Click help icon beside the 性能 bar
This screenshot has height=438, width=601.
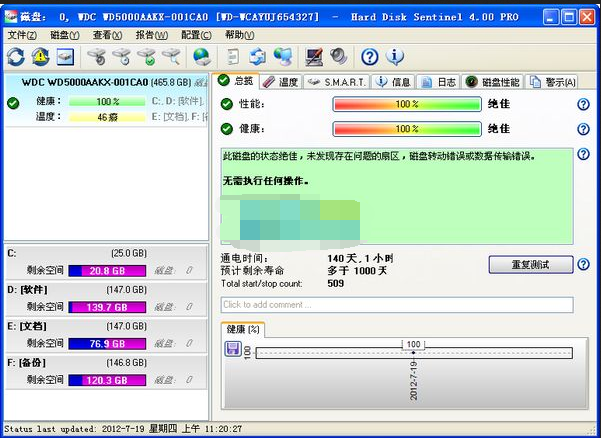[583, 104]
